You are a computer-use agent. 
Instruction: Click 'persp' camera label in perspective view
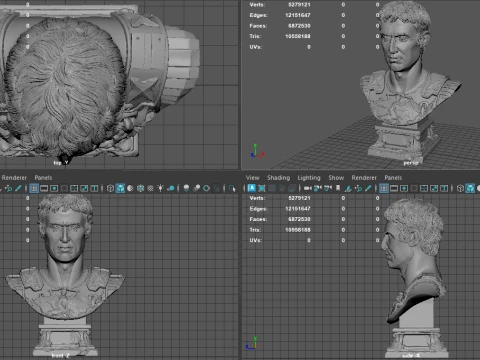(x=411, y=163)
